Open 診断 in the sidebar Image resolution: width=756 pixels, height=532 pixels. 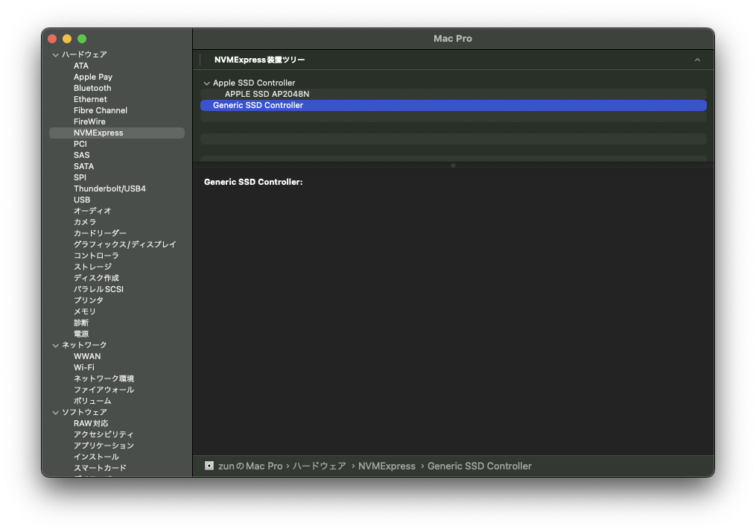pyautogui.click(x=81, y=323)
